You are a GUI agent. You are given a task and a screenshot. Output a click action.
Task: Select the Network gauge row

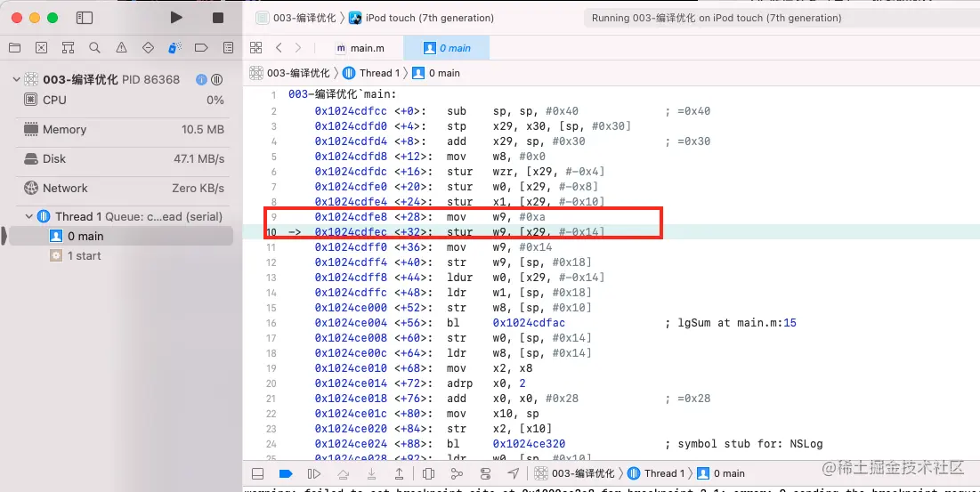(x=124, y=188)
